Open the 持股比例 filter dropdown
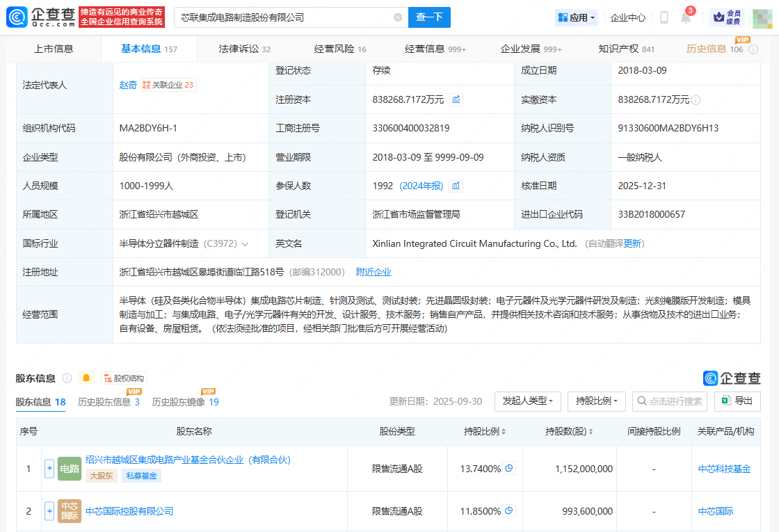The width and height of the screenshot is (779, 532). click(x=596, y=401)
